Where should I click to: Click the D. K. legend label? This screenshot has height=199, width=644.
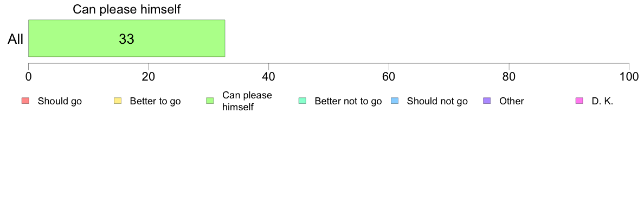click(x=602, y=102)
